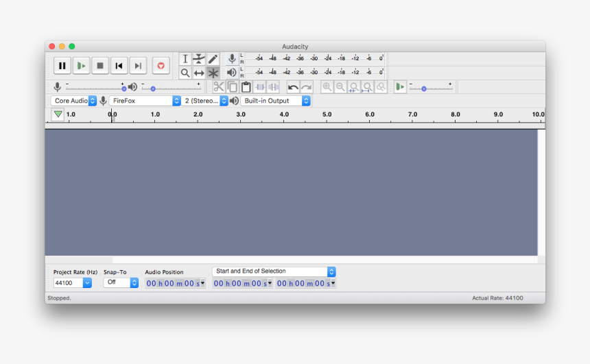Zoom in on the timeline
The width and height of the screenshot is (590, 364).
tap(327, 87)
